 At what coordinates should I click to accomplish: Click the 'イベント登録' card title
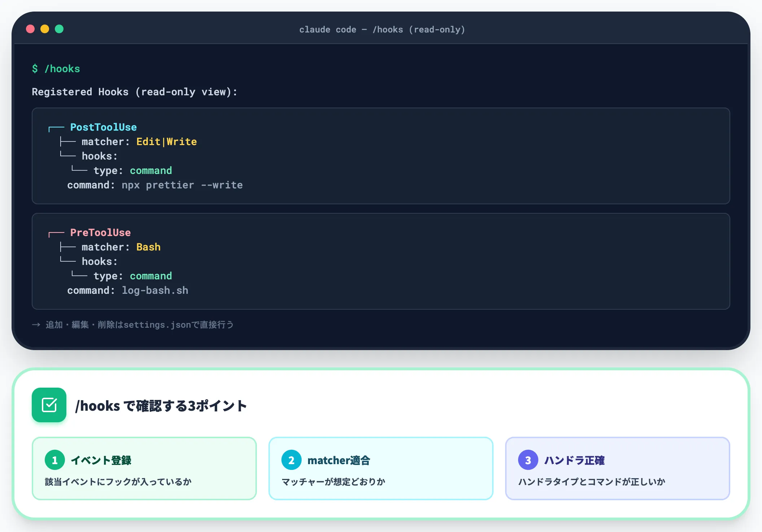click(101, 460)
